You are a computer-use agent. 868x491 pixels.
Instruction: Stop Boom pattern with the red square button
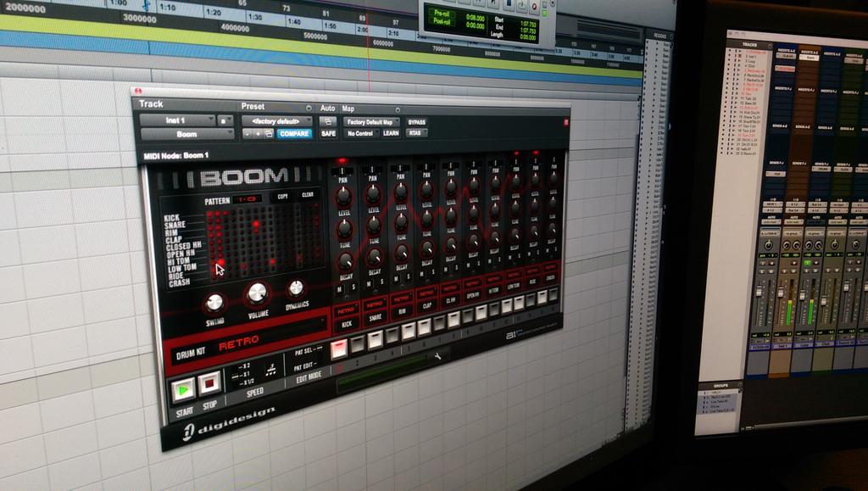pyautogui.click(x=209, y=383)
